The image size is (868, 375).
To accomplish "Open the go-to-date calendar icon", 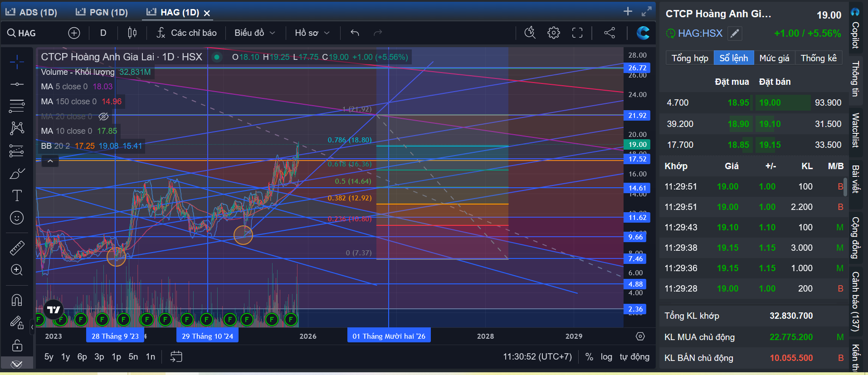I will (176, 357).
